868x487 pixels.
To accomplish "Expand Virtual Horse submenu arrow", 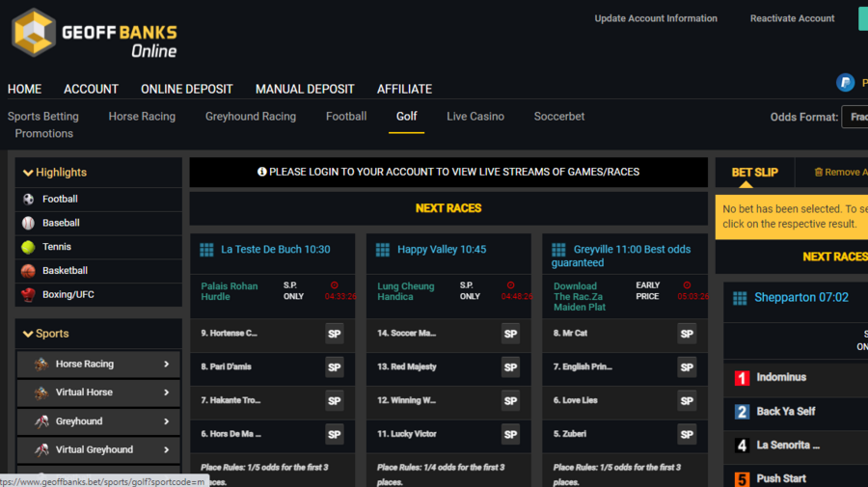I will [x=166, y=392].
